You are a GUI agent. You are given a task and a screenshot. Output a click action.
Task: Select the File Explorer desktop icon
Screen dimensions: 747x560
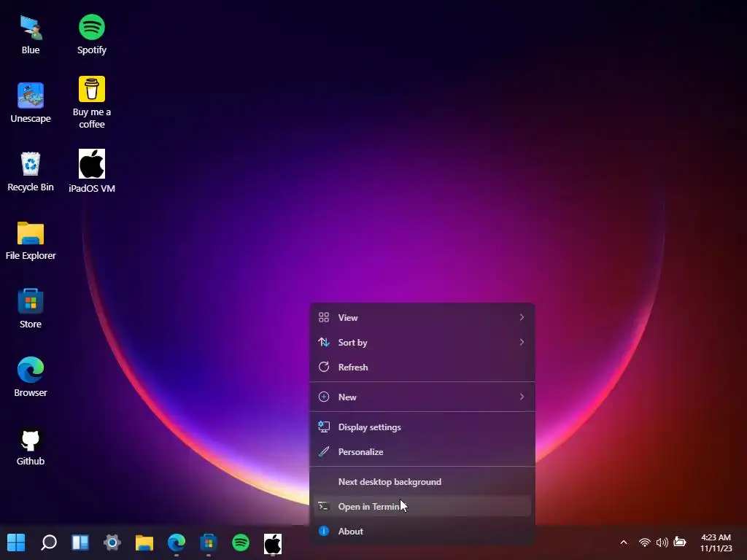coord(31,241)
